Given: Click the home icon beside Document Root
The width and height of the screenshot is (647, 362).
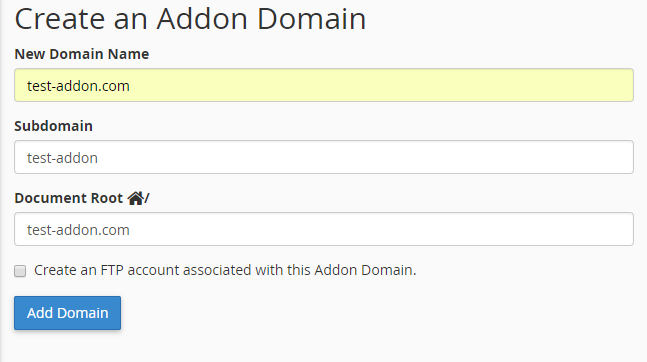Looking at the screenshot, I should (135, 199).
